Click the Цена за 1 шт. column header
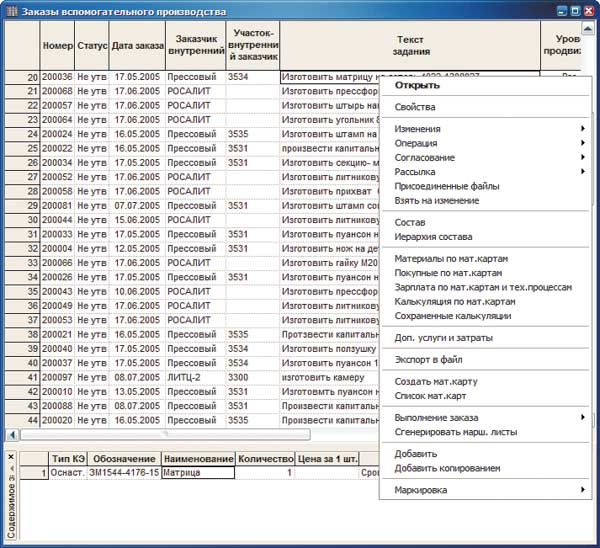The height and width of the screenshot is (548, 600). [x=328, y=459]
